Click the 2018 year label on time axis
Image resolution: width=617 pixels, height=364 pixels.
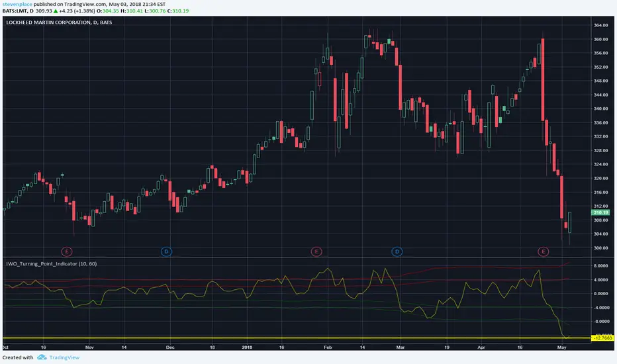click(x=247, y=347)
